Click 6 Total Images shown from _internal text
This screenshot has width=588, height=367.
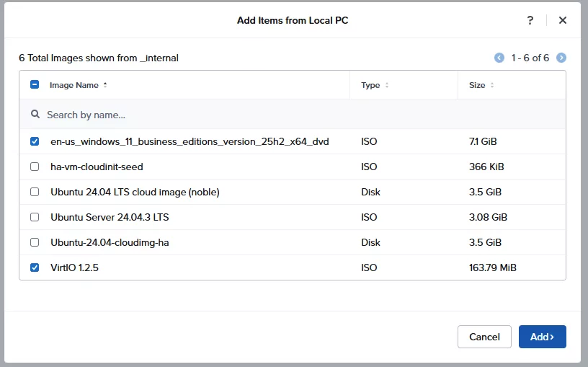[x=99, y=58]
